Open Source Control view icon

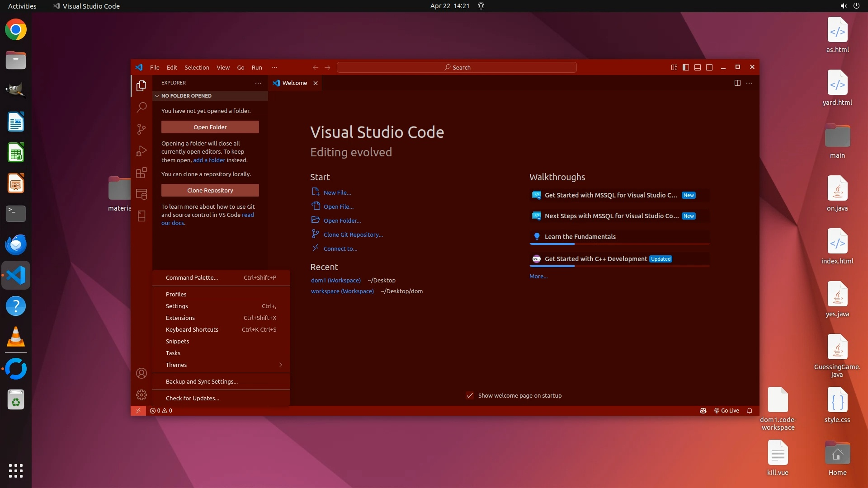click(x=142, y=129)
